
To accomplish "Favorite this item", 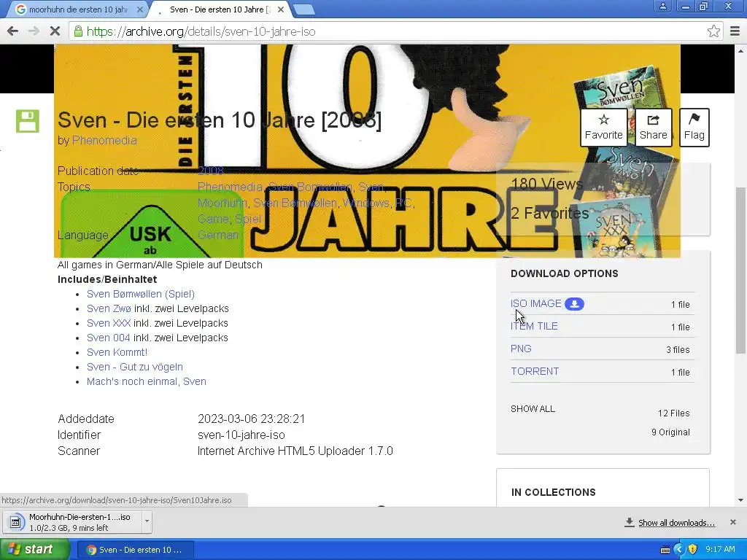I will (x=603, y=128).
